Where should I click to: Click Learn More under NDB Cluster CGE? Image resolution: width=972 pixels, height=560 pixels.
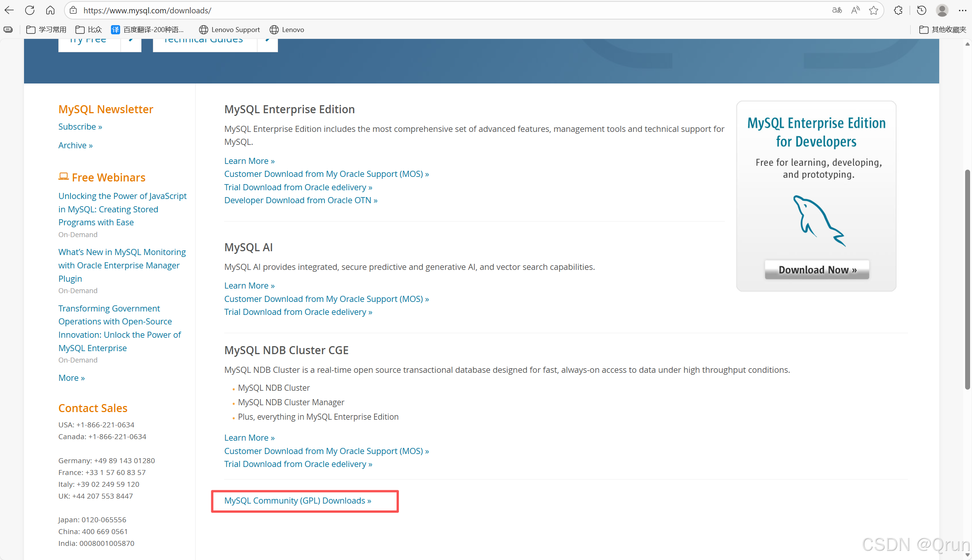(249, 438)
